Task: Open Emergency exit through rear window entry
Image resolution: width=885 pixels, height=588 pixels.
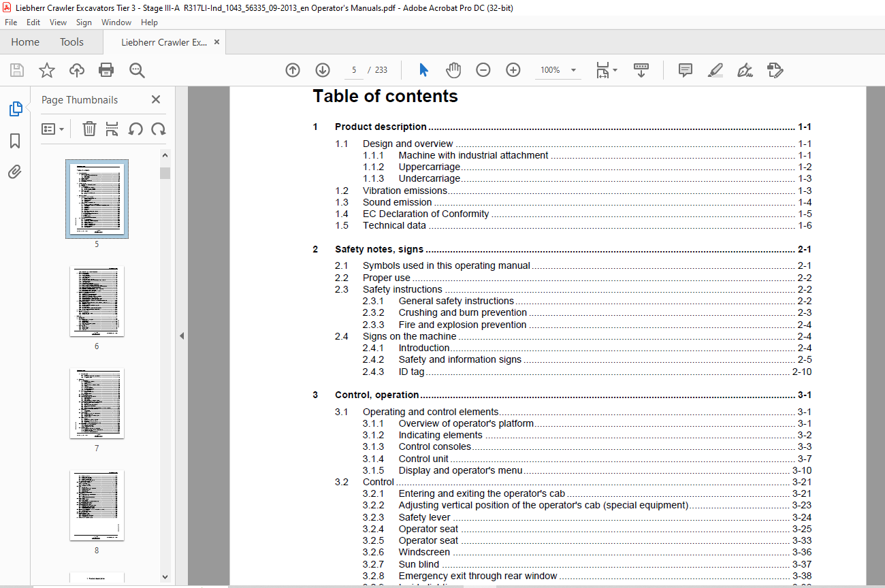Action: pyautogui.click(x=587, y=576)
